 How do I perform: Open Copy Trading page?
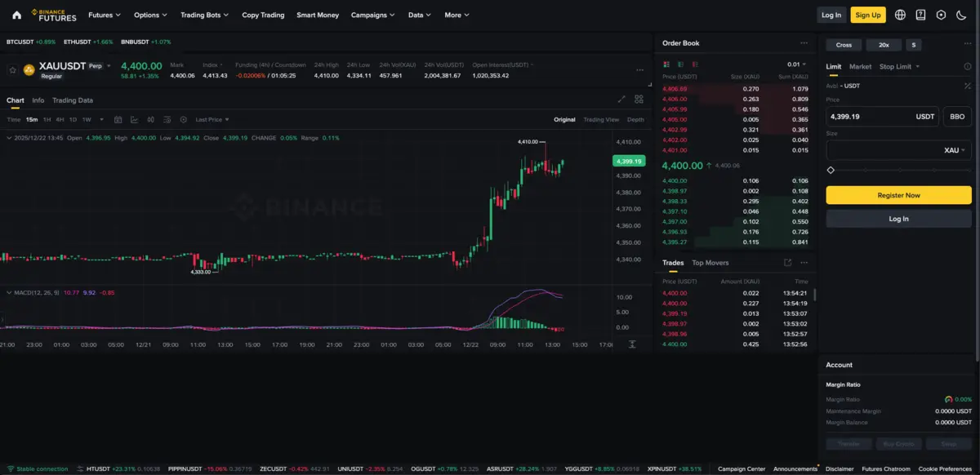point(263,15)
